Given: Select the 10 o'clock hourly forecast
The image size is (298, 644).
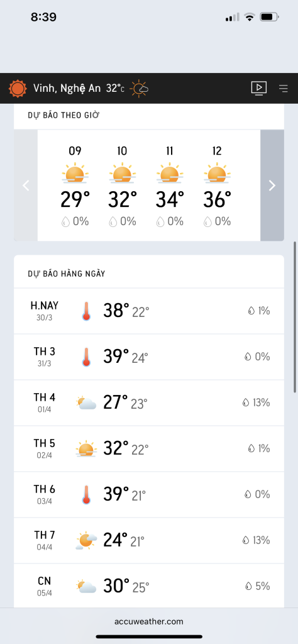Looking at the screenshot, I should point(123,186).
